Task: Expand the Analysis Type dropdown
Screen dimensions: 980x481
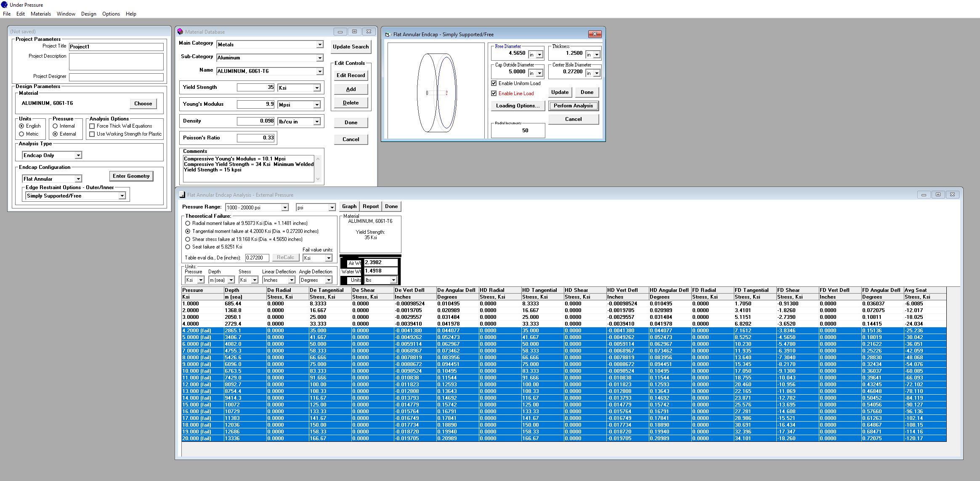Action: tap(78, 155)
